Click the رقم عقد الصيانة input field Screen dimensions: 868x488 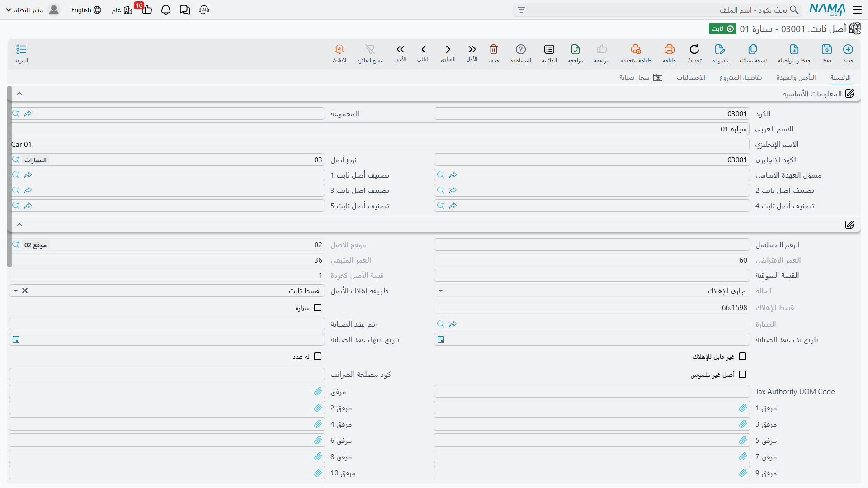(167, 324)
